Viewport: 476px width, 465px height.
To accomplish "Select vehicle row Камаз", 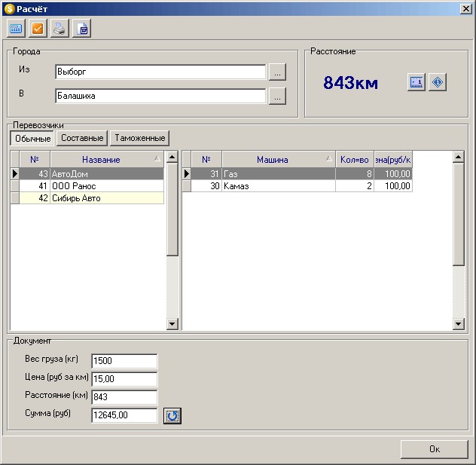I will point(297,186).
